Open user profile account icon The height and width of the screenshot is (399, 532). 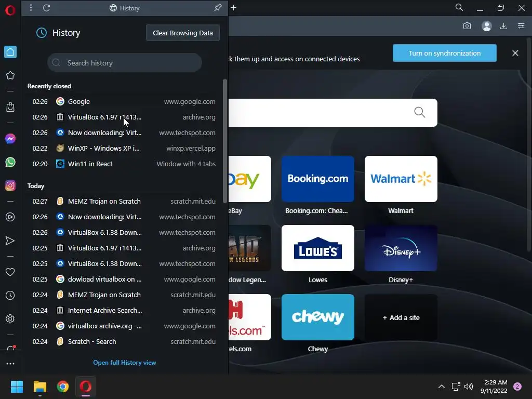point(486,26)
